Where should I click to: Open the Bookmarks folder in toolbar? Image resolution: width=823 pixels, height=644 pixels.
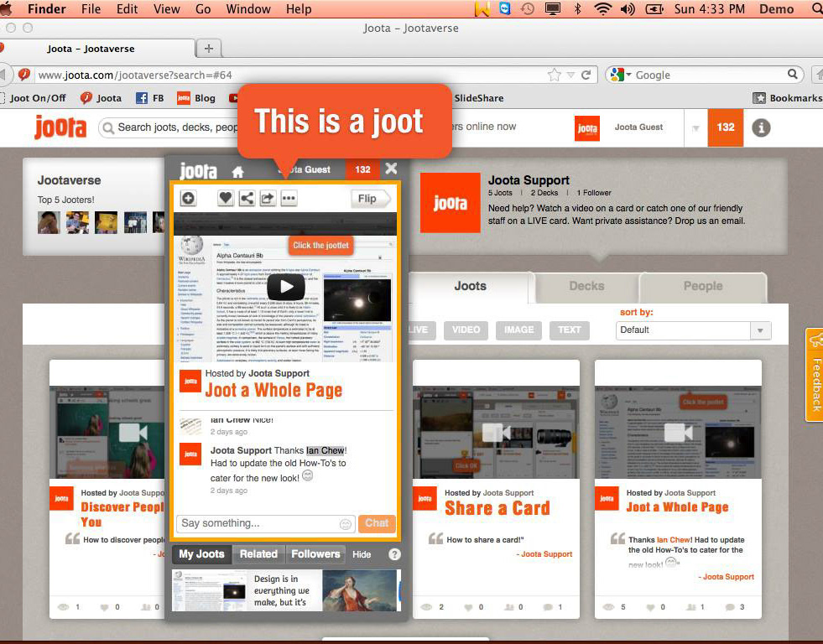pyautogui.click(x=787, y=98)
